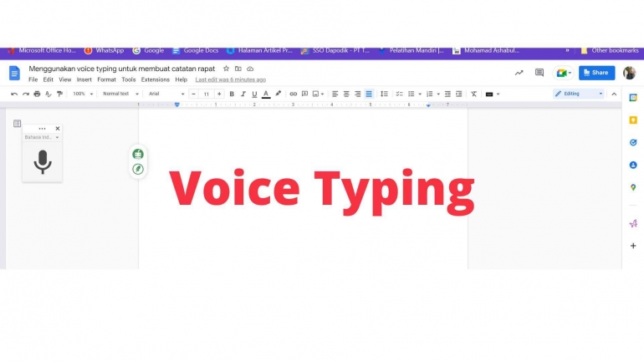
Task: Open the highlight color picker
Action: (x=278, y=94)
